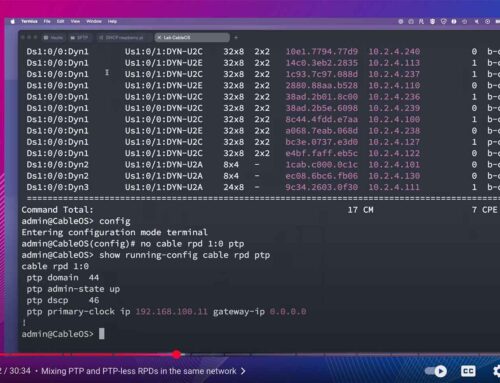Click primary-clock IP 192.168.100.11
Image resolution: width=500 pixels, height=383 pixels.
172,312
